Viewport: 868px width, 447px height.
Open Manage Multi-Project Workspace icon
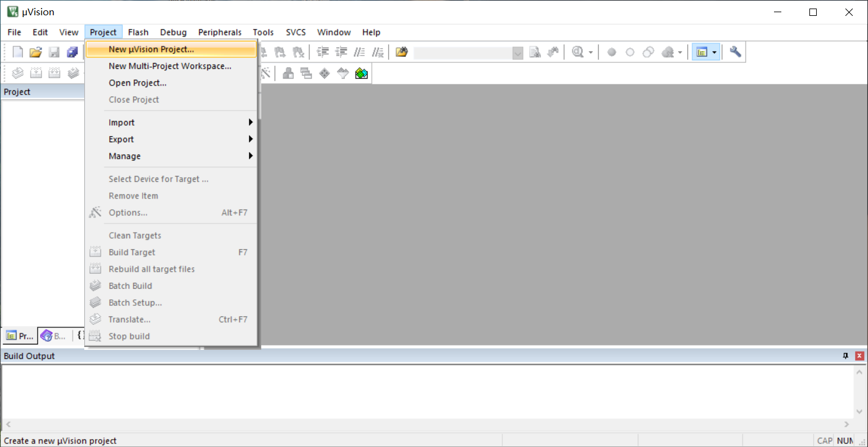click(306, 73)
